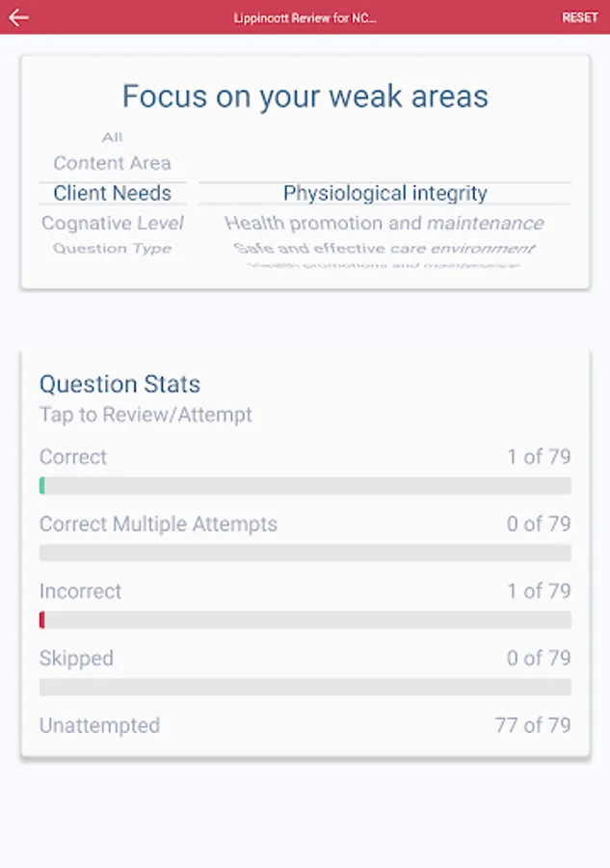Screen dimensions: 610x868
Task: Select Safe and effective care environment
Action: click(x=385, y=249)
